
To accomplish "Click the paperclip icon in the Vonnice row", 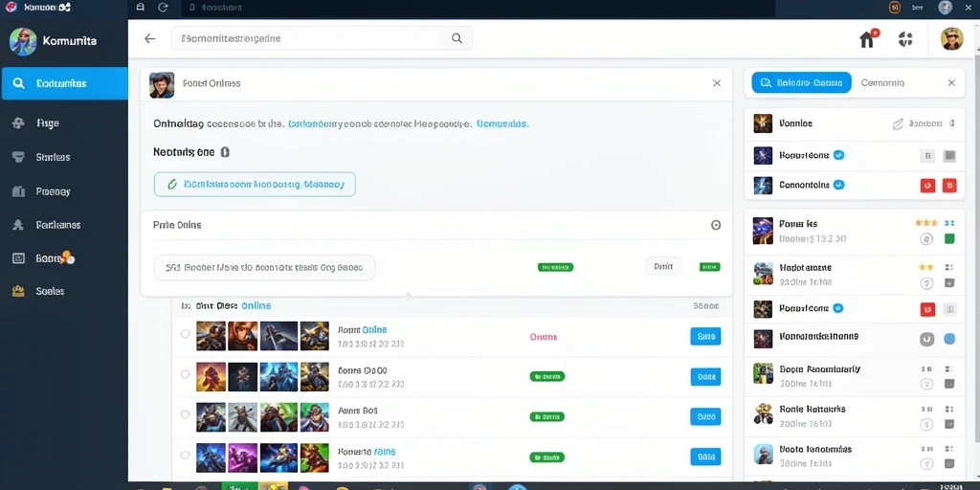I will click(898, 123).
